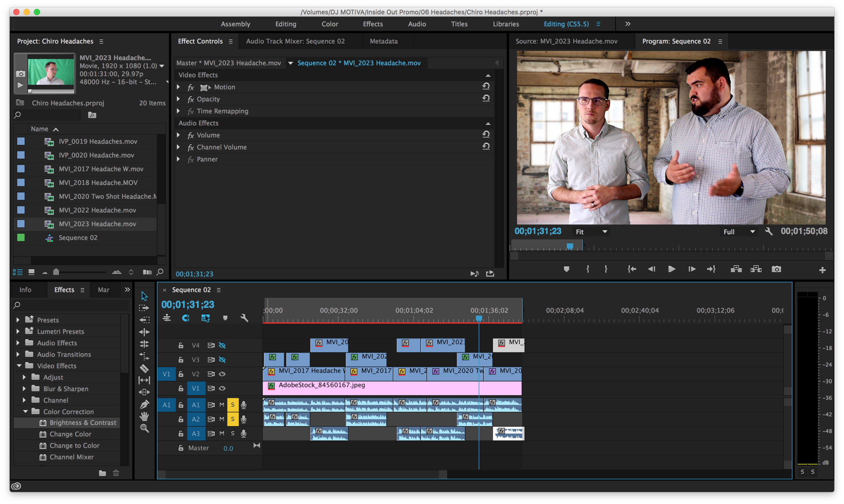Click the Add Marker icon in timeline

coord(225,318)
